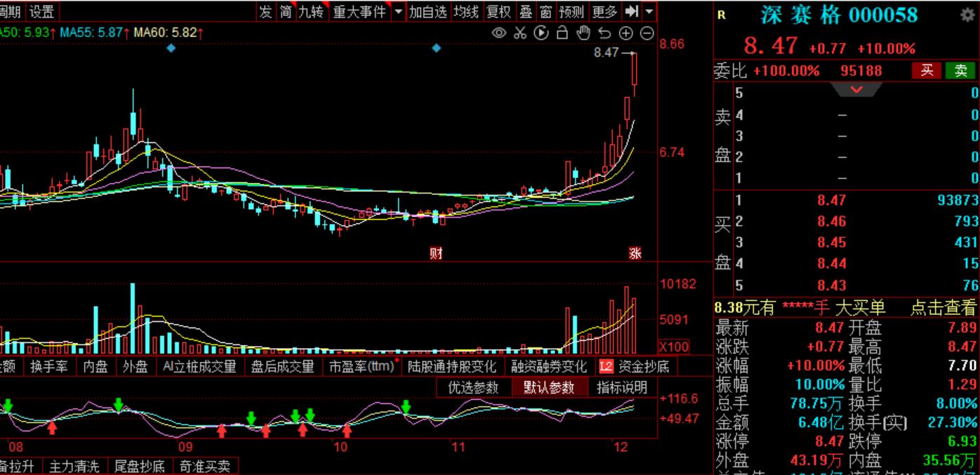Select the 换手率 indicator tab

point(48,366)
